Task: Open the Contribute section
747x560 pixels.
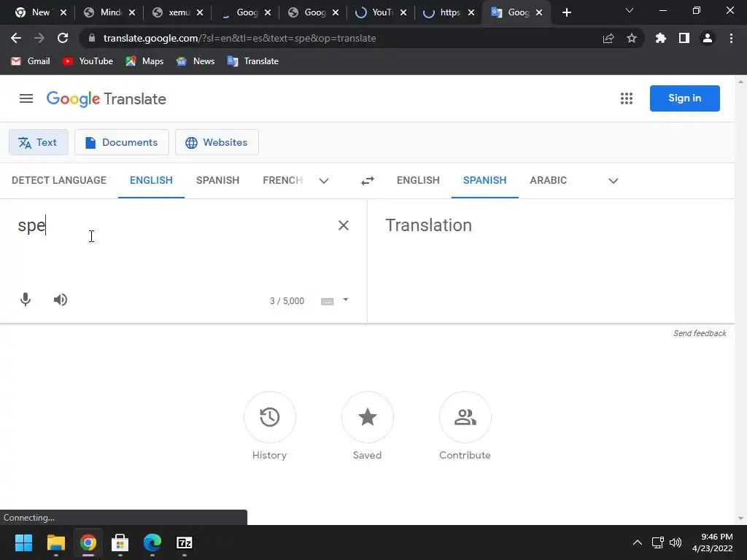Action: point(465,417)
